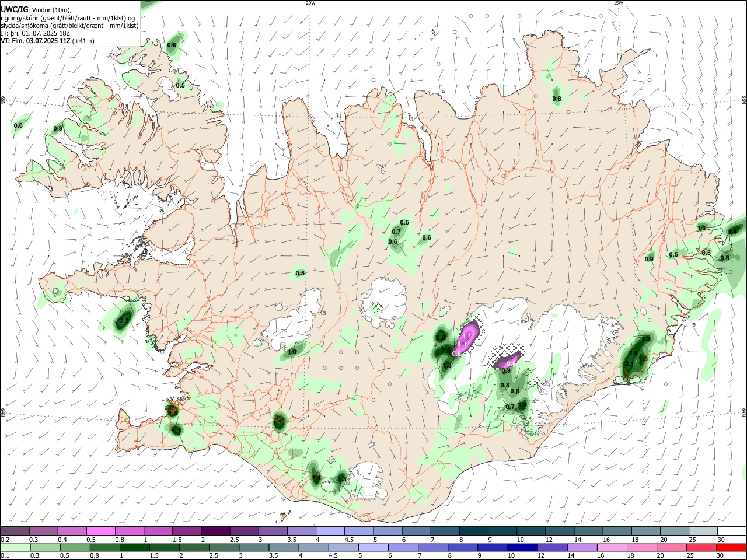Click the 0.8 orchid swatch in the sleet/snow legend

pyautogui.click(x=129, y=531)
